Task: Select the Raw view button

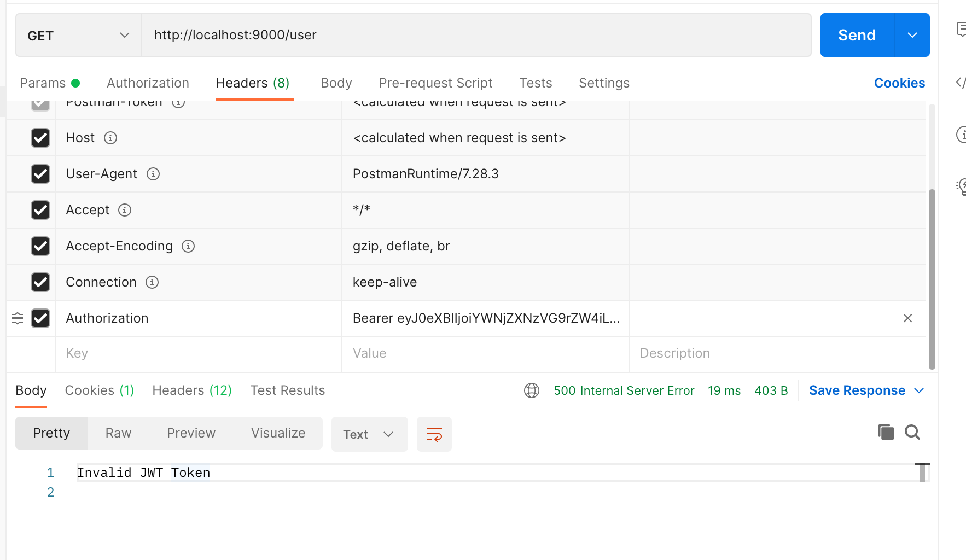Action: [118, 433]
